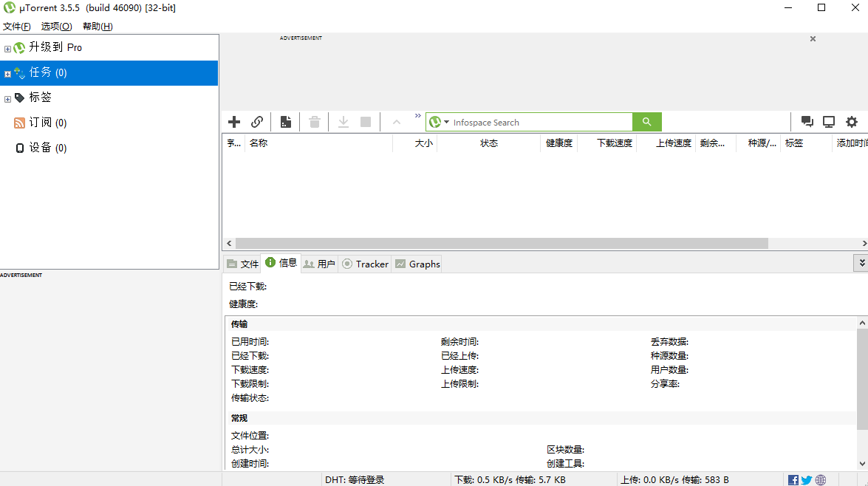868x486 pixels.
Task: Click the Add Torrent plus icon
Action: (x=233, y=121)
